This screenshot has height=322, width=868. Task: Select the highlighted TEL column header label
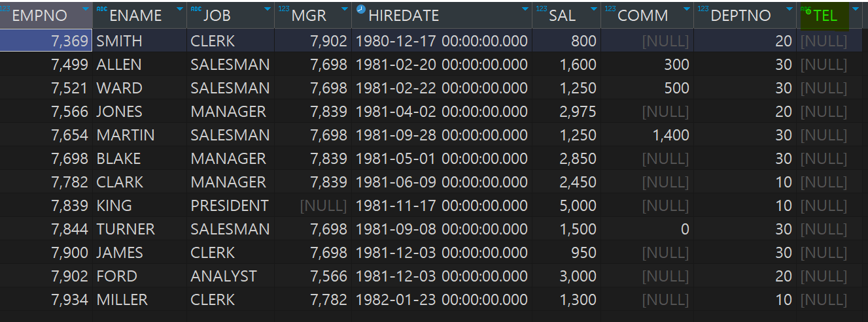(x=825, y=16)
